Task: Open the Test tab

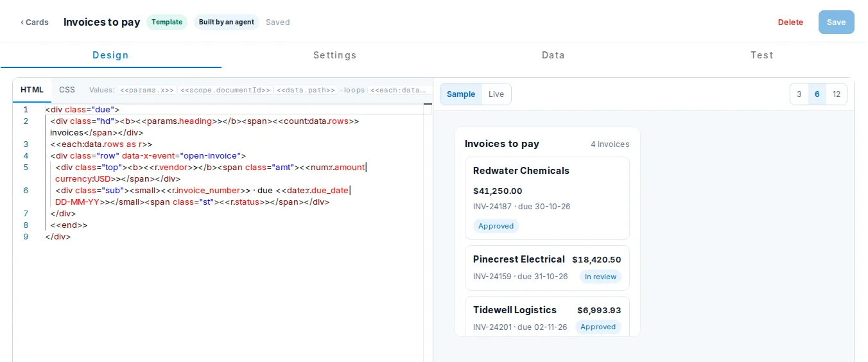Action: coord(761,55)
